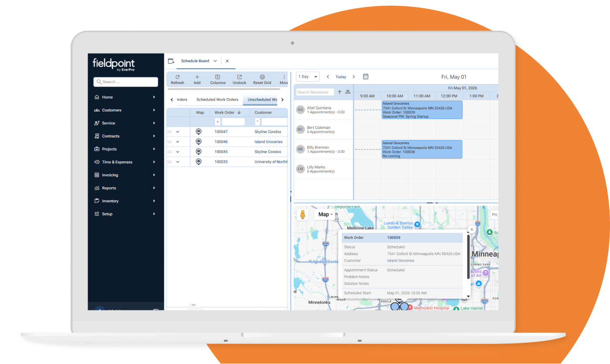This screenshot has width=610, height=364.
Task: Open the Work Order filter operator
Action: point(217,122)
